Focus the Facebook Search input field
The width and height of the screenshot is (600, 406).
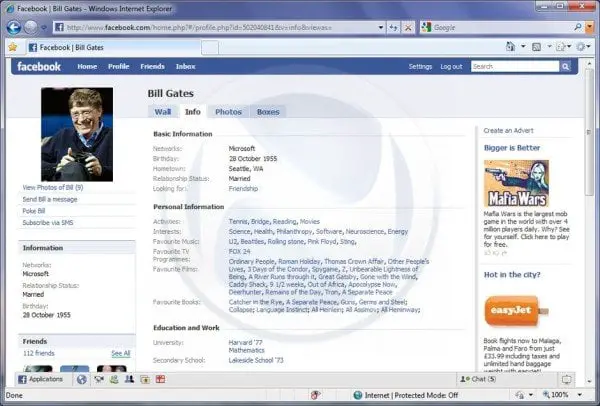coord(515,67)
